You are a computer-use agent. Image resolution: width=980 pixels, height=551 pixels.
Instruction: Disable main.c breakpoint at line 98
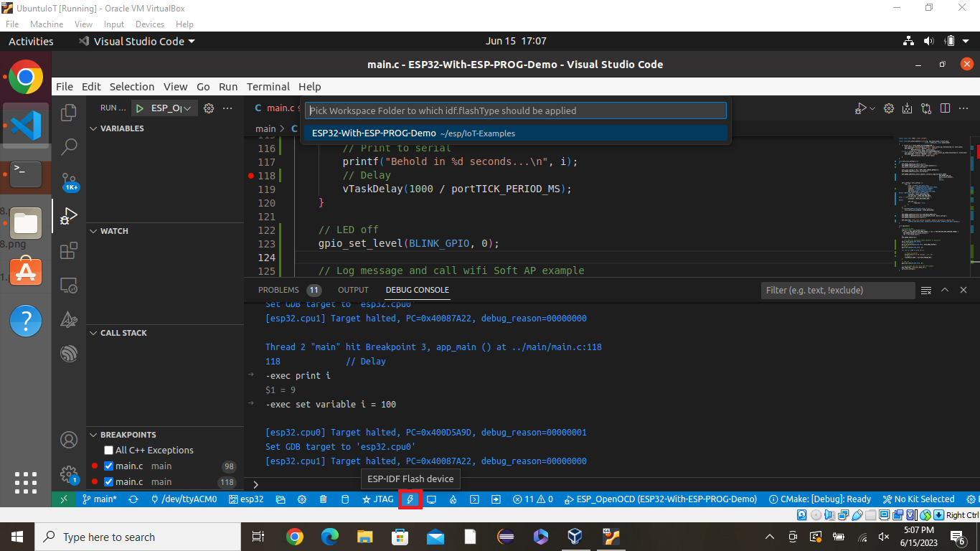109,466
